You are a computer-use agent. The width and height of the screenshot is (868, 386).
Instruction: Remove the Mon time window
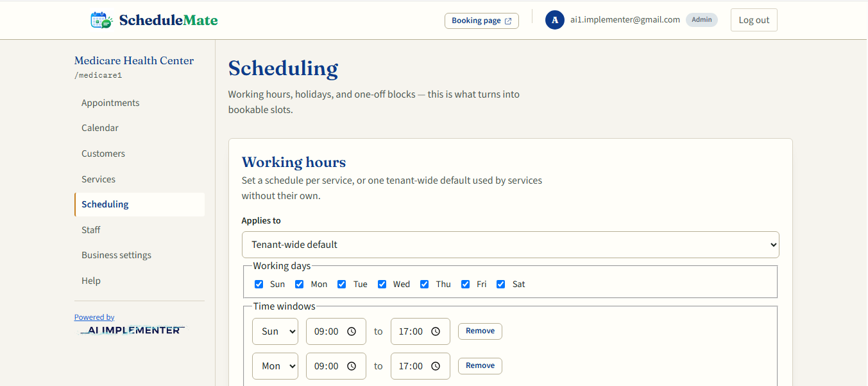point(480,365)
